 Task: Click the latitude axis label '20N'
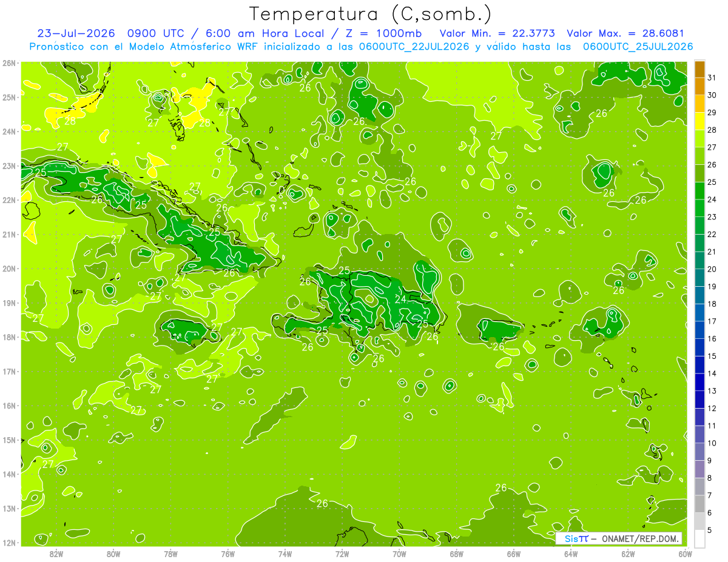tap(10, 269)
